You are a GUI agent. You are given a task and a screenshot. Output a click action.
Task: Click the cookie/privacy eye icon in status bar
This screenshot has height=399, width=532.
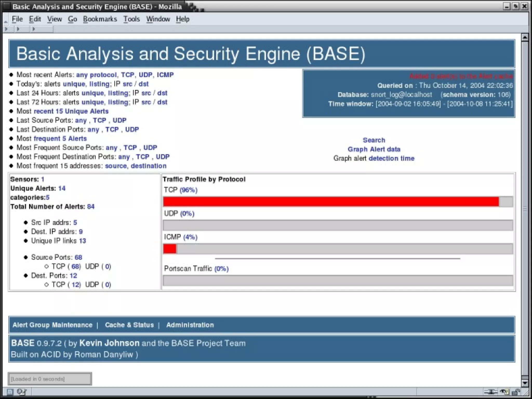tap(504, 392)
